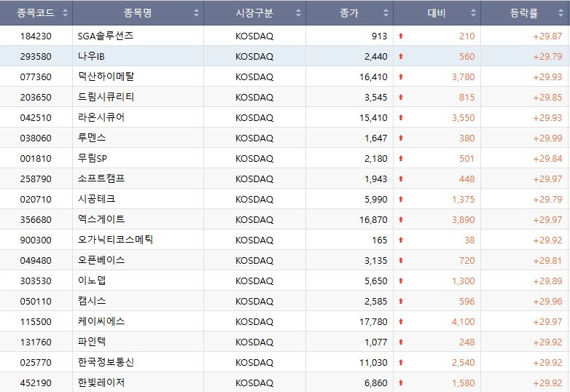Viewport: 570px width, 392px height.
Task: Click the red up arrow in 오픈베이스 row
Action: 401,260
